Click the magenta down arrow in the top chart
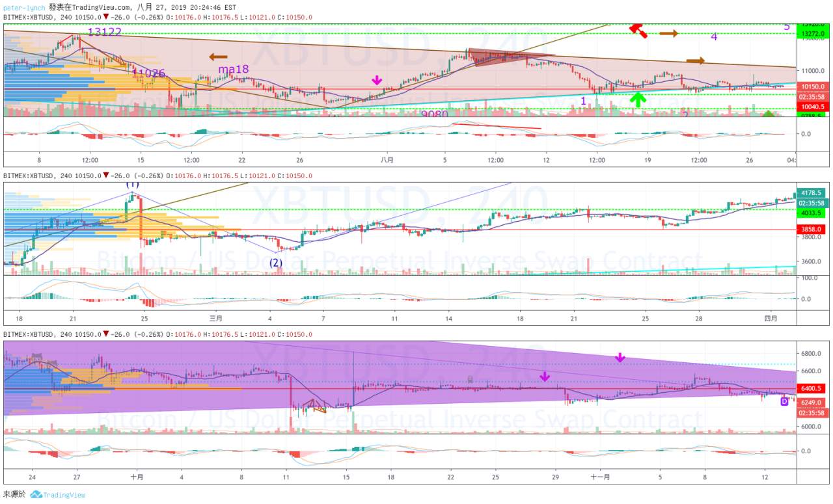Viewport: 833px width, 504px height. coord(377,80)
